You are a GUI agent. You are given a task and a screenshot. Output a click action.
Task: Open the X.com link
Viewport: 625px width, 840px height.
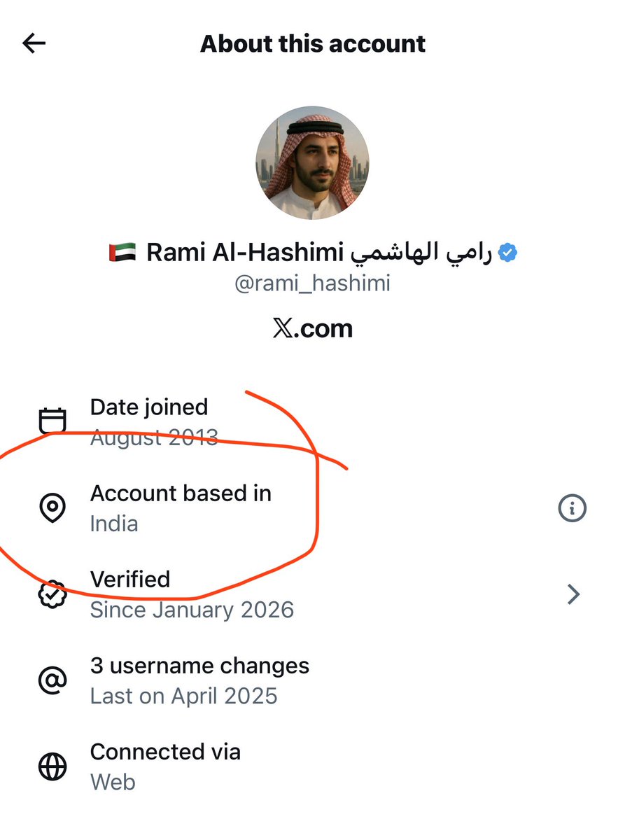(312, 328)
